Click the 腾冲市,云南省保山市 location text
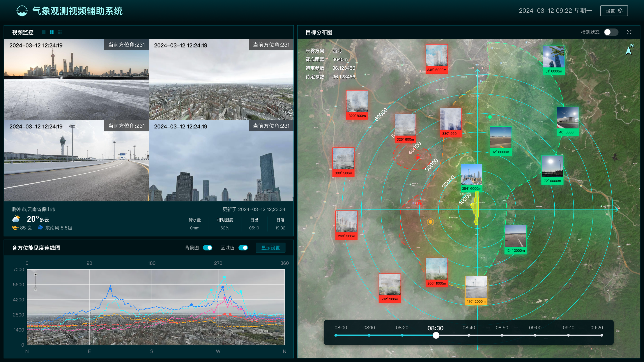This screenshot has height=362, width=644. point(34,209)
